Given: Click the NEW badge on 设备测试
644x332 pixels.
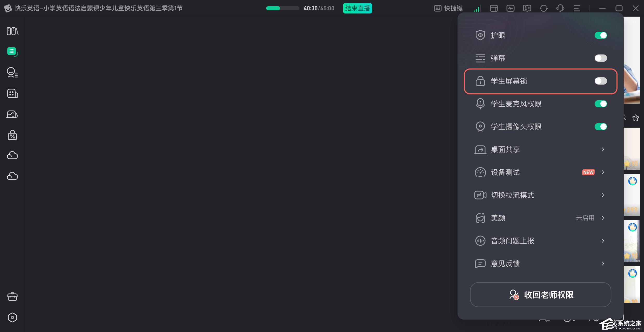Looking at the screenshot, I should (x=588, y=172).
